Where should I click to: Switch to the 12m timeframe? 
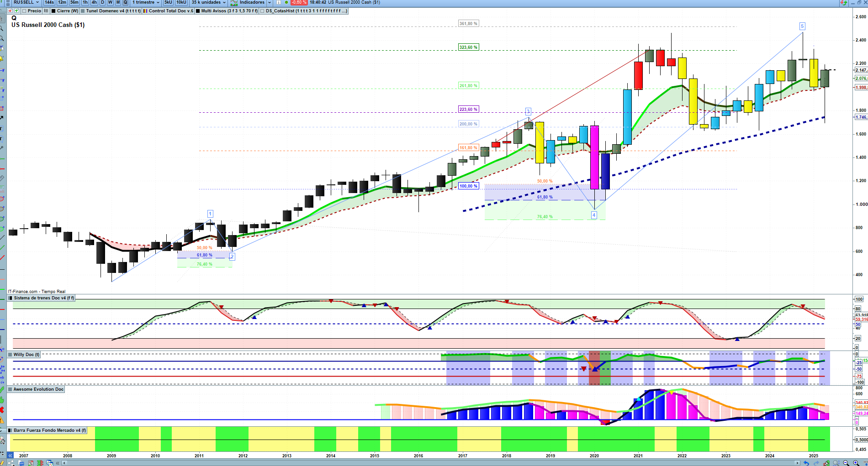tap(62, 2)
